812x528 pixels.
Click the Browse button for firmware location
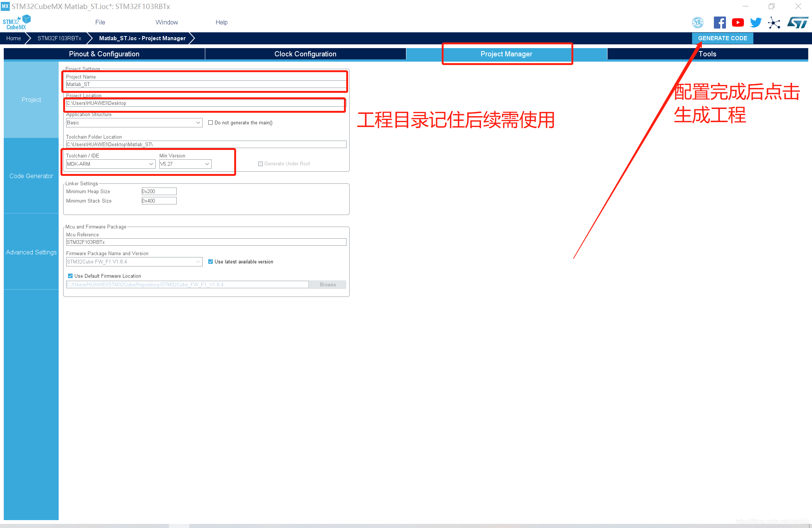point(328,284)
